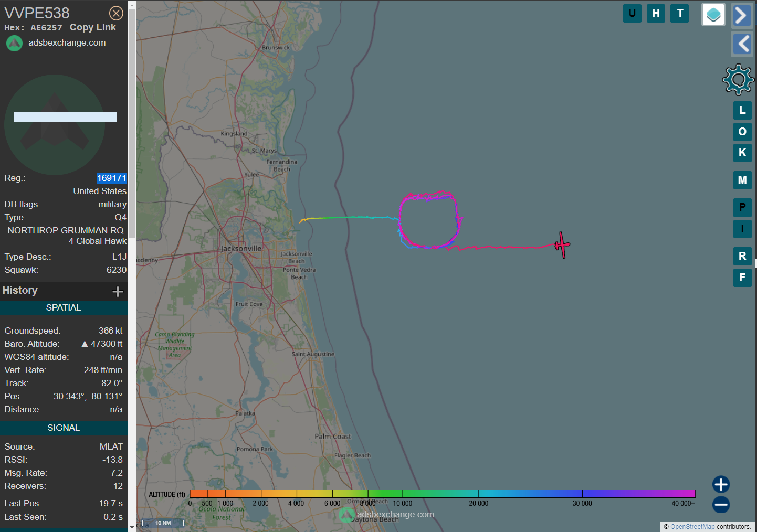Select registration number 169171
Viewport: 757px width, 532px height.
point(111,178)
